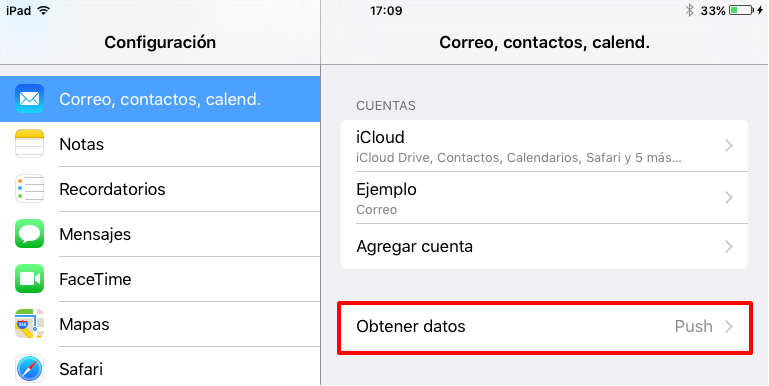This screenshot has height=386, width=769.
Task: Tap the 17:09 clock in status bar
Action: coord(386,10)
